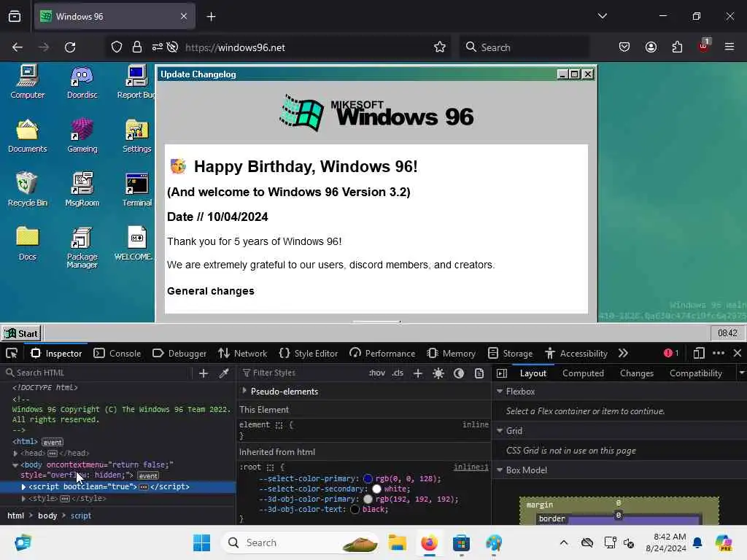Click the event badge on html element

click(x=53, y=443)
